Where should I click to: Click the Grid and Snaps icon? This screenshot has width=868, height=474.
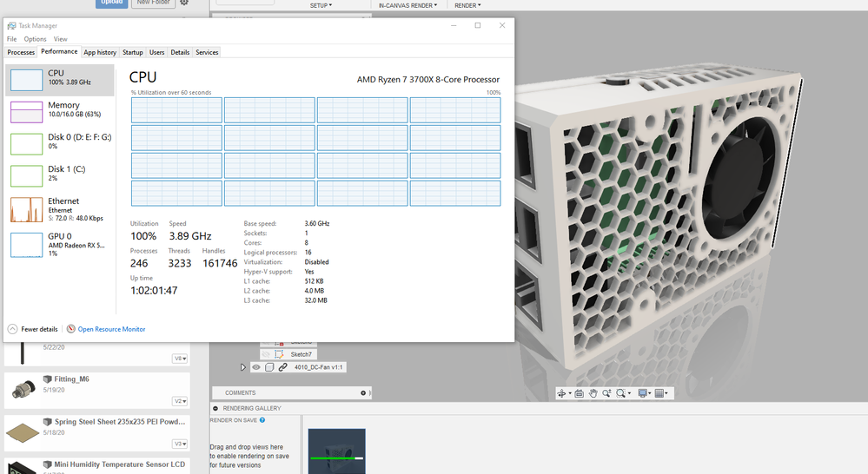tap(659, 393)
